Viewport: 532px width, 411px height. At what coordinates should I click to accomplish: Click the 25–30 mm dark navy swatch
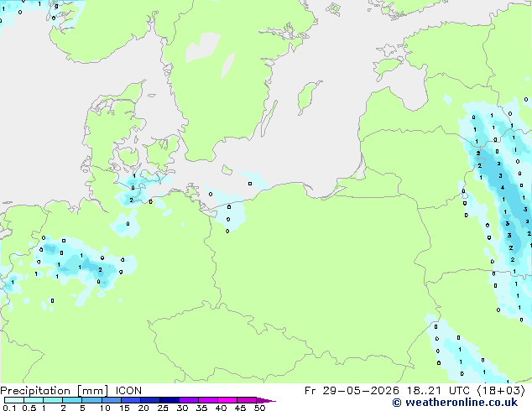pyautogui.click(x=170, y=400)
